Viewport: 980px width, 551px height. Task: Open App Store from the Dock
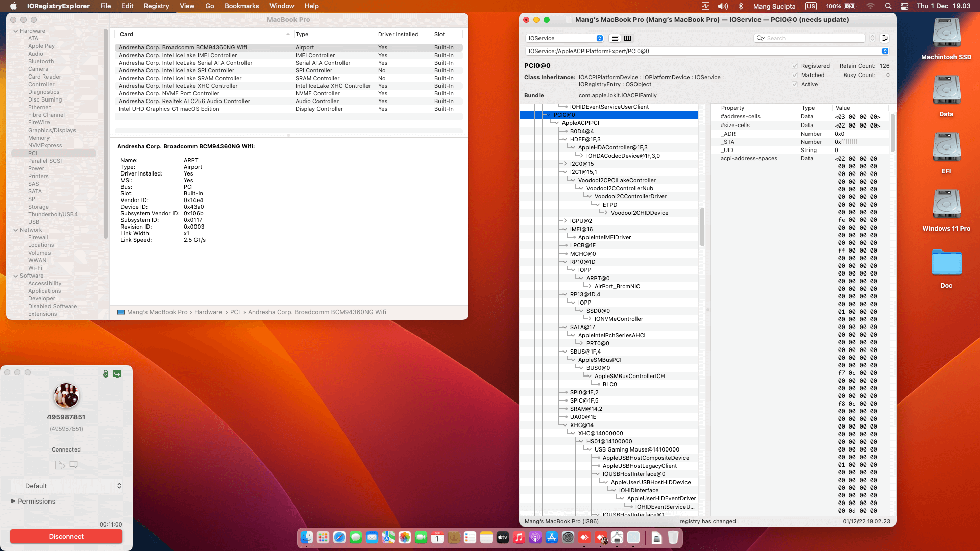click(x=552, y=537)
